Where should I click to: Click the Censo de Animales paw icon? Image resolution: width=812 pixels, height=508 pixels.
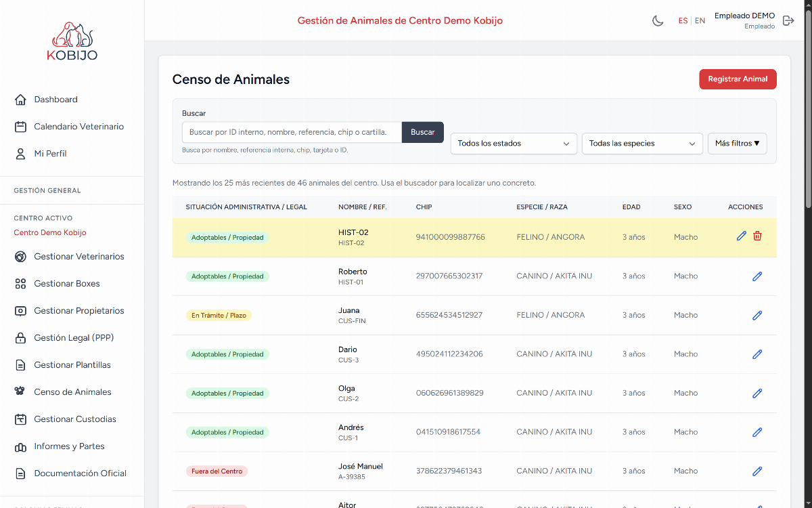coord(20,391)
